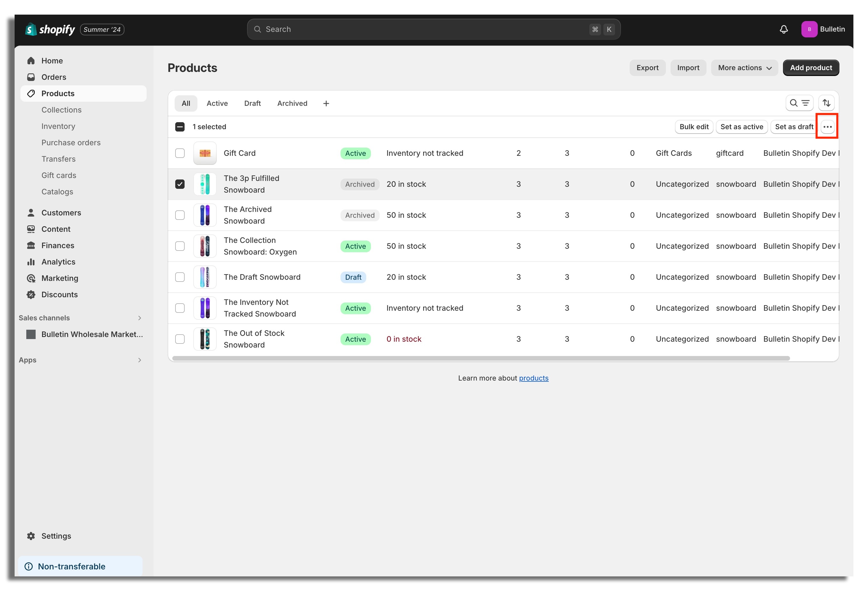Select The Out of Stock Snowboard checkbox
Screen dimensions: 868x591
180,339
